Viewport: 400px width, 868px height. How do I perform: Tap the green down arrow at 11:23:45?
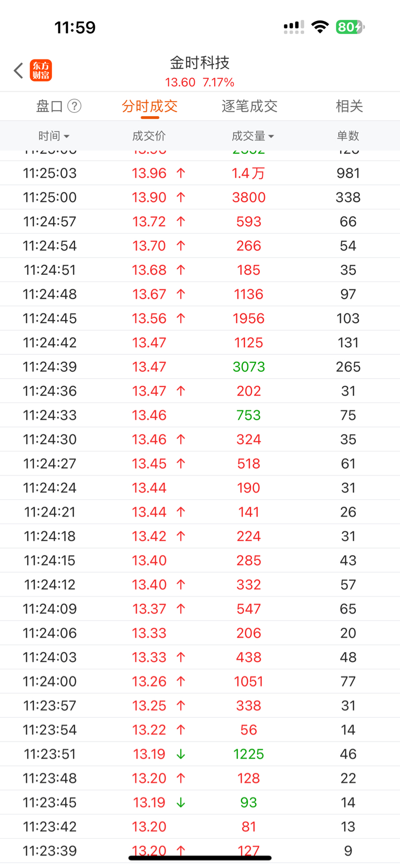[x=181, y=803]
